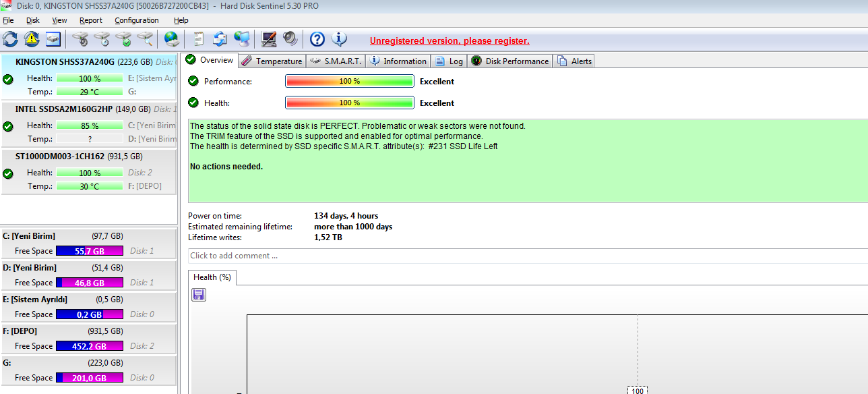This screenshot has width=868, height=394.
Task: Switch to the Log tab
Action: pos(449,61)
